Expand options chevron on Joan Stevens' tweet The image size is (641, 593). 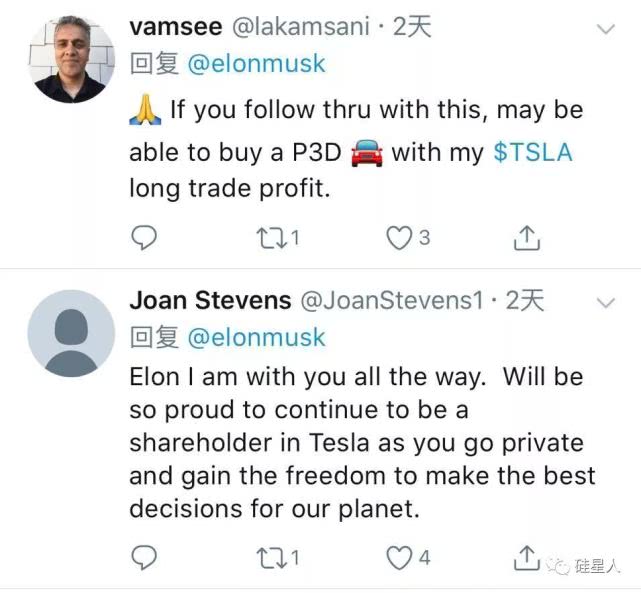pos(606,302)
